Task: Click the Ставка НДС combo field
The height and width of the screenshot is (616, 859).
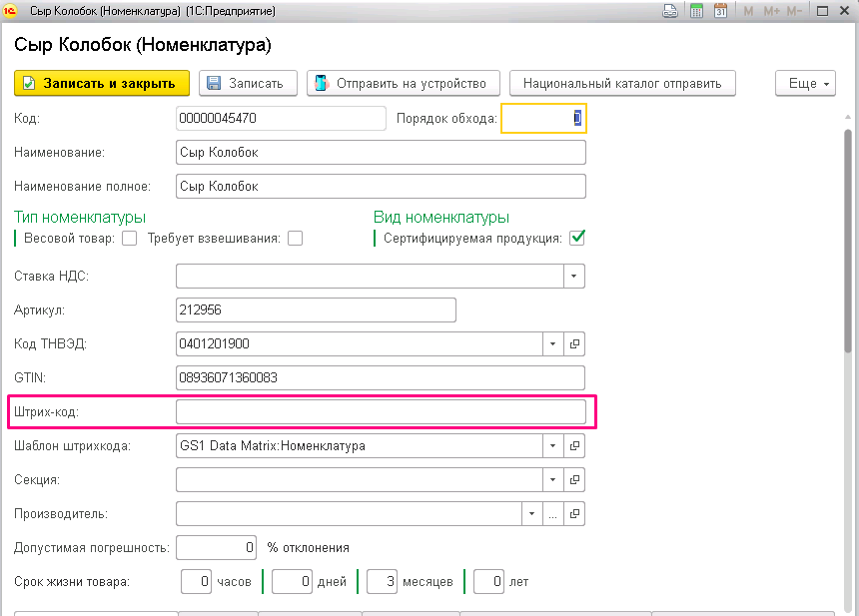Action: pos(370,276)
